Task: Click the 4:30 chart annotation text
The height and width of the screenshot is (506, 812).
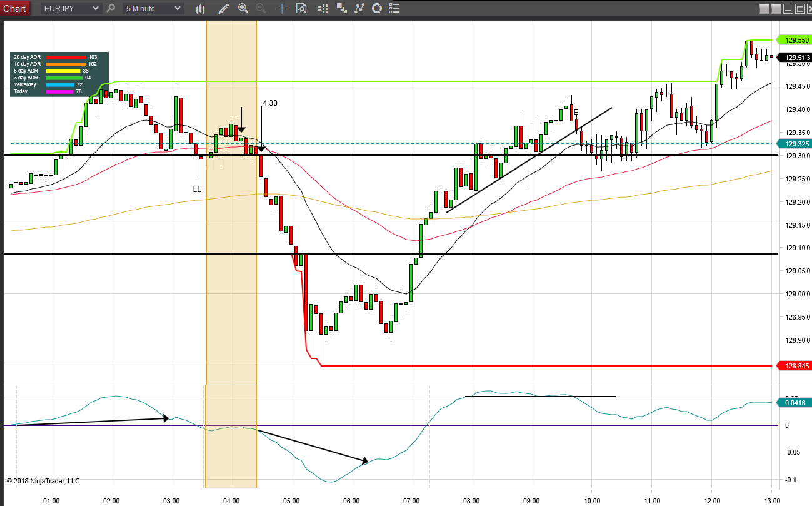Action: [x=270, y=103]
